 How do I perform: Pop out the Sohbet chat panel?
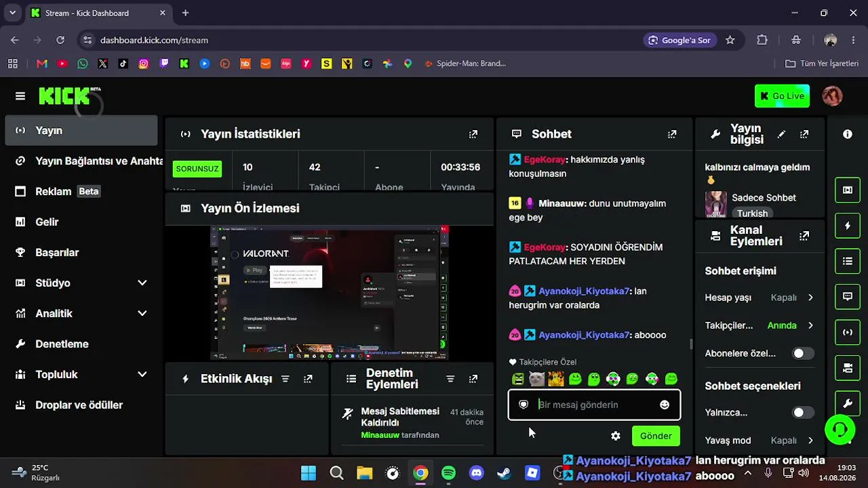point(672,134)
